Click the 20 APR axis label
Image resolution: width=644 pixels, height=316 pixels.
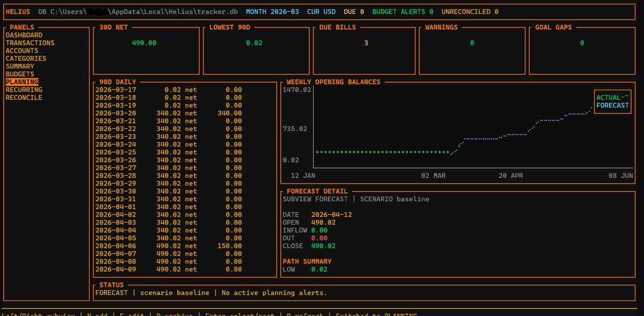[511, 175]
